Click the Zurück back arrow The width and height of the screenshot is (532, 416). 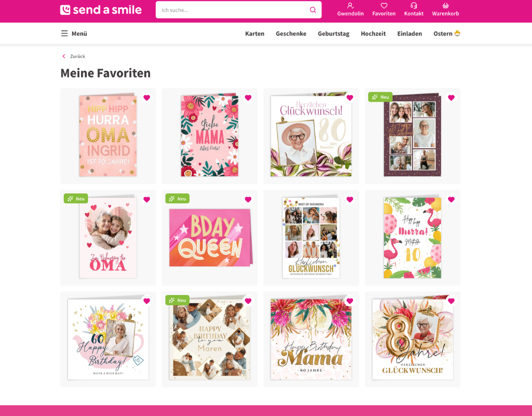pos(64,56)
